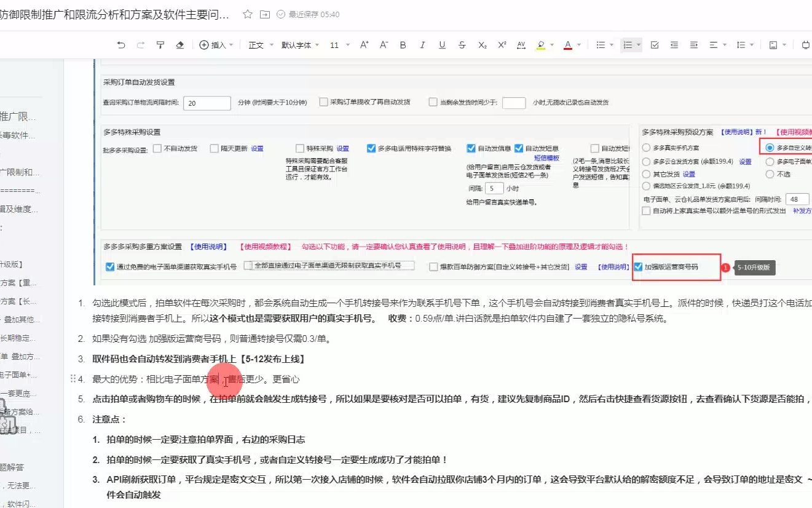The image size is (812, 508).
Task: Jump to outline item 题解答
Action: tap(14, 467)
